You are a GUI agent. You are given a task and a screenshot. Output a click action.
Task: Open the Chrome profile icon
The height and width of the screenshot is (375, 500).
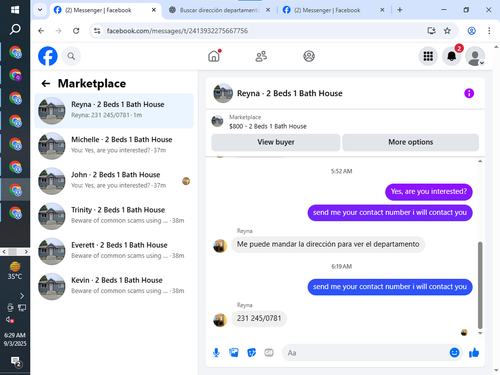pyautogui.click(x=471, y=31)
